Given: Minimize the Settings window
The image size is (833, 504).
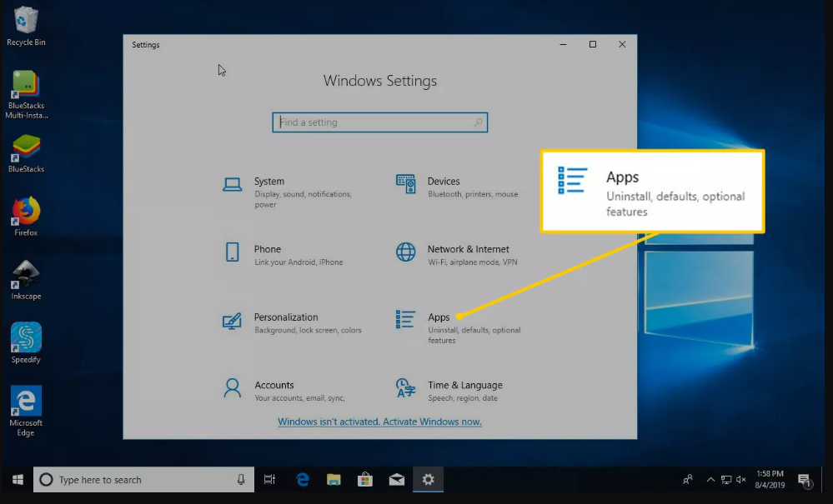Looking at the screenshot, I should (x=563, y=44).
